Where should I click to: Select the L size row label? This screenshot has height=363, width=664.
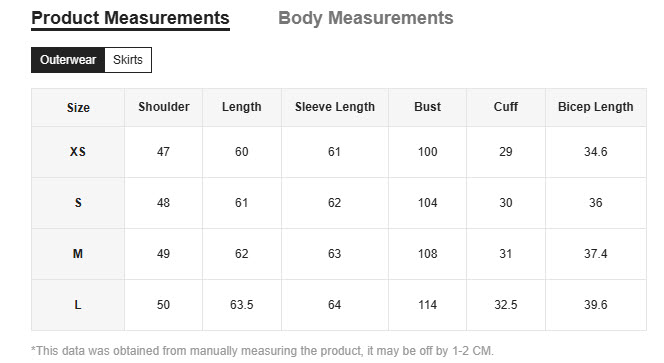tap(78, 305)
